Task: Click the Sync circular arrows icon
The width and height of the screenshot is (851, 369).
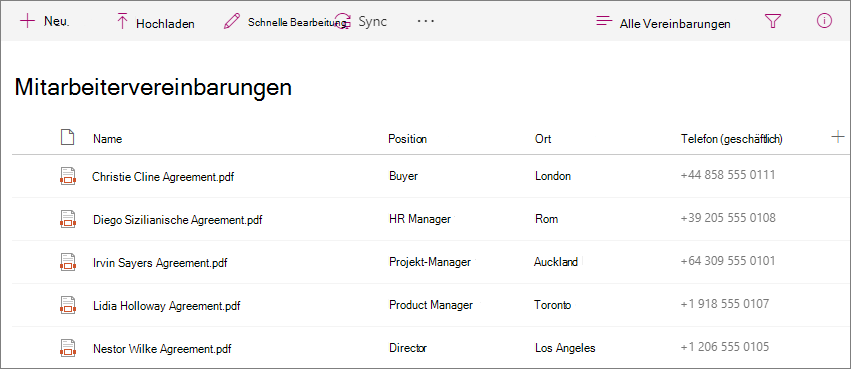Action: point(342,22)
